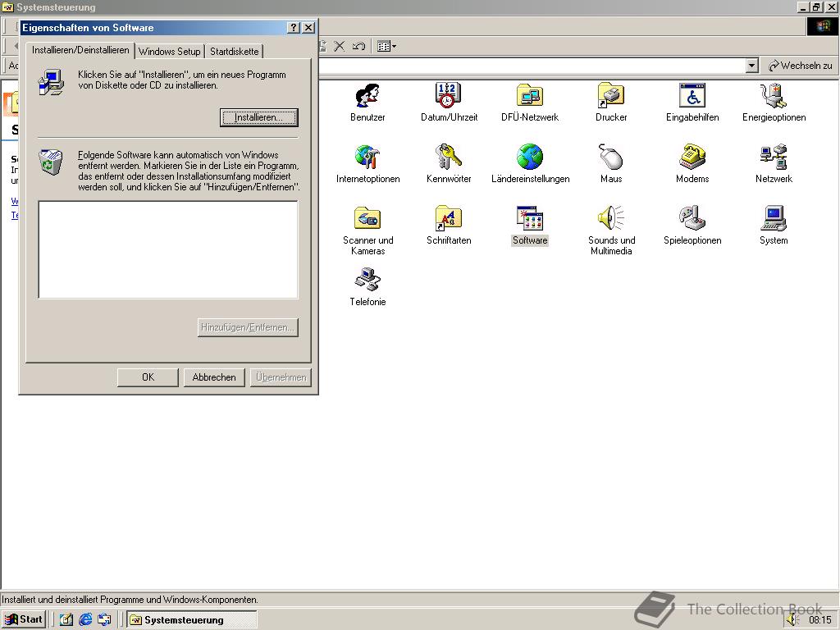The width and height of the screenshot is (840, 630).
Task: Switch to the Startdiskette tab
Action: [234, 52]
